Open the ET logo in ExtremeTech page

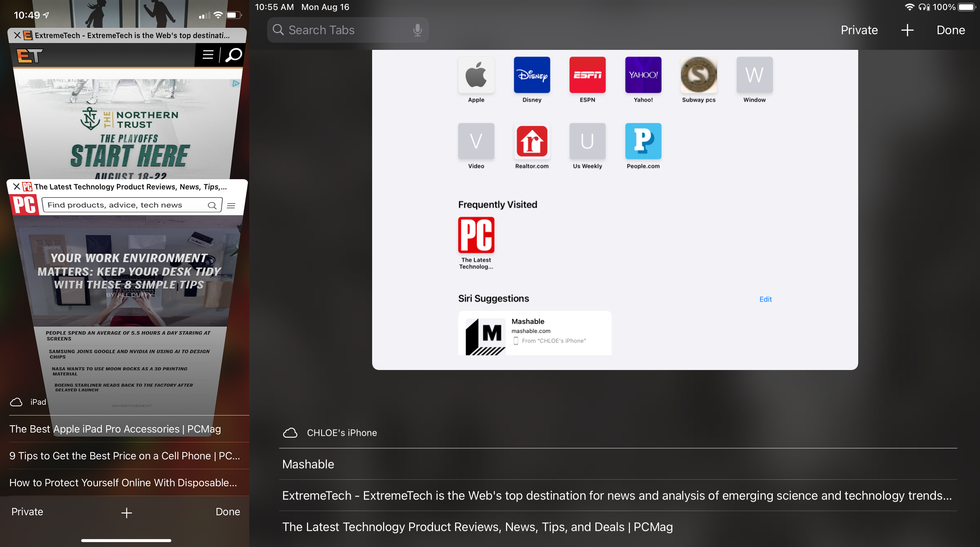pos(30,56)
